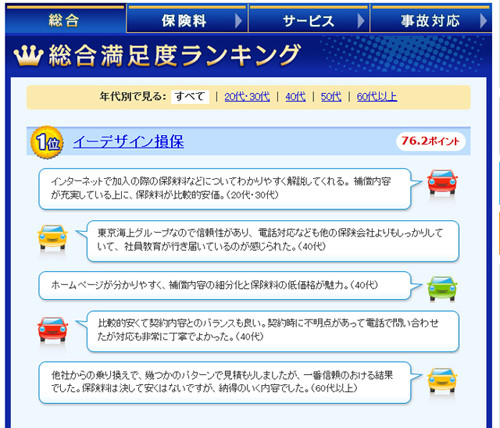Click the review starting 他社からの乗り換えで
The width and height of the screenshot is (500, 428).
[225, 383]
